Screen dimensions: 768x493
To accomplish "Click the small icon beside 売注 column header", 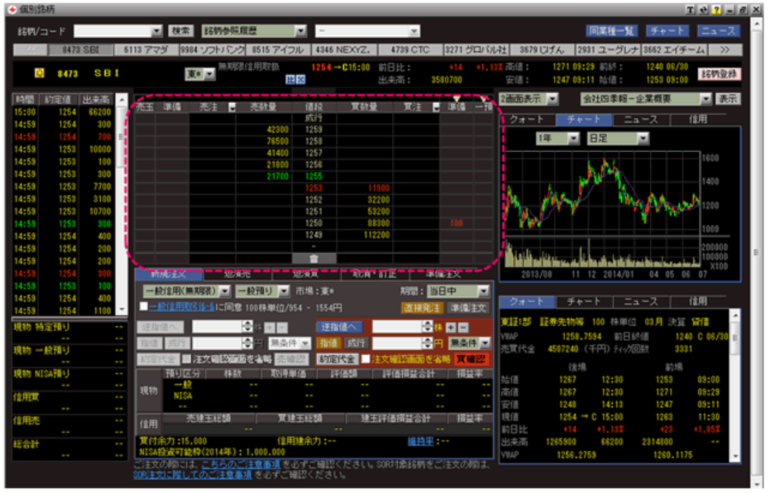I will (232, 107).
